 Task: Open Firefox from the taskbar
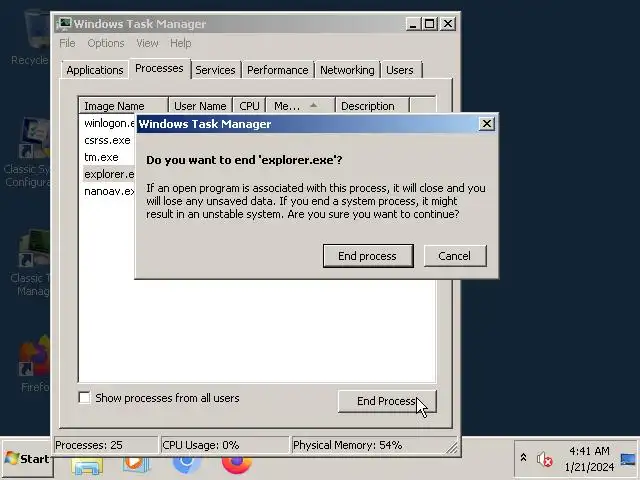pyautogui.click(x=237, y=465)
